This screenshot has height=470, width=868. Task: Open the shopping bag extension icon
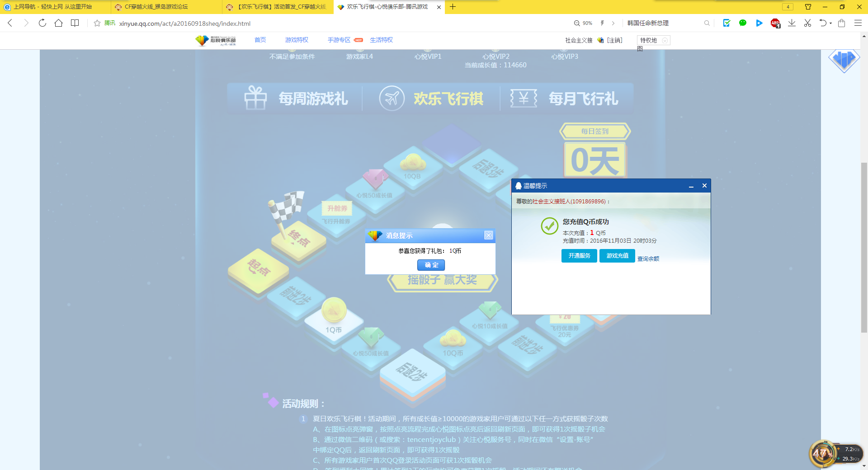pos(841,23)
